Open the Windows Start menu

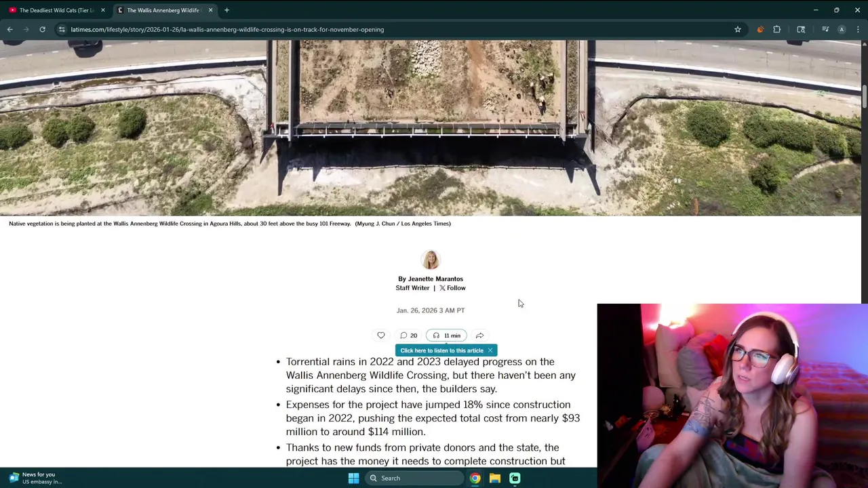[x=353, y=478]
